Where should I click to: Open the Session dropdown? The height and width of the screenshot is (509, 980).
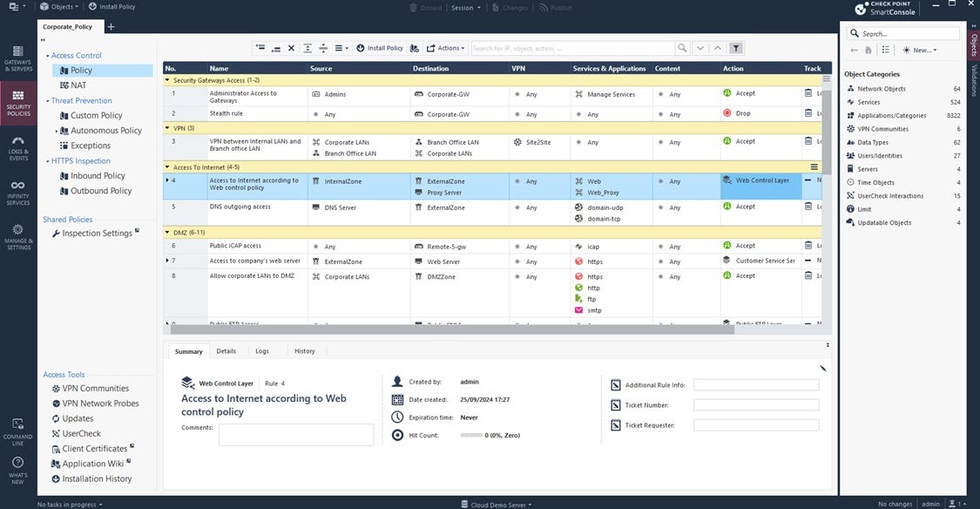[x=466, y=8]
